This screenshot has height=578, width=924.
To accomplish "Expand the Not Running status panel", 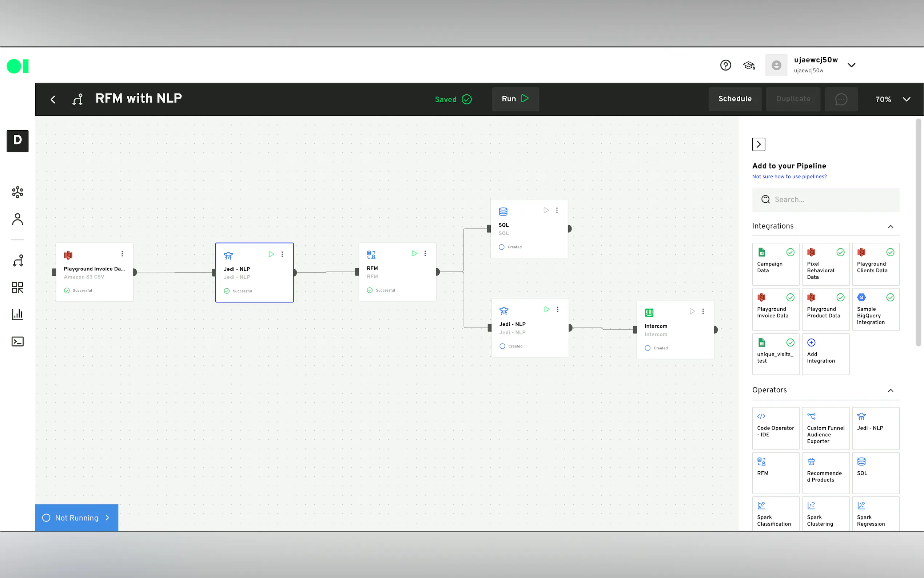I will [77, 518].
